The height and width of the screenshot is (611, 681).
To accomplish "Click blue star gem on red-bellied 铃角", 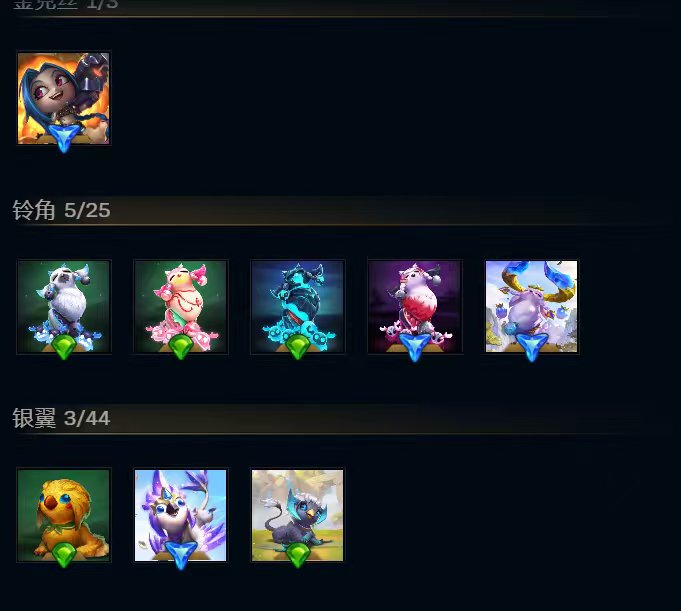I will coord(415,347).
